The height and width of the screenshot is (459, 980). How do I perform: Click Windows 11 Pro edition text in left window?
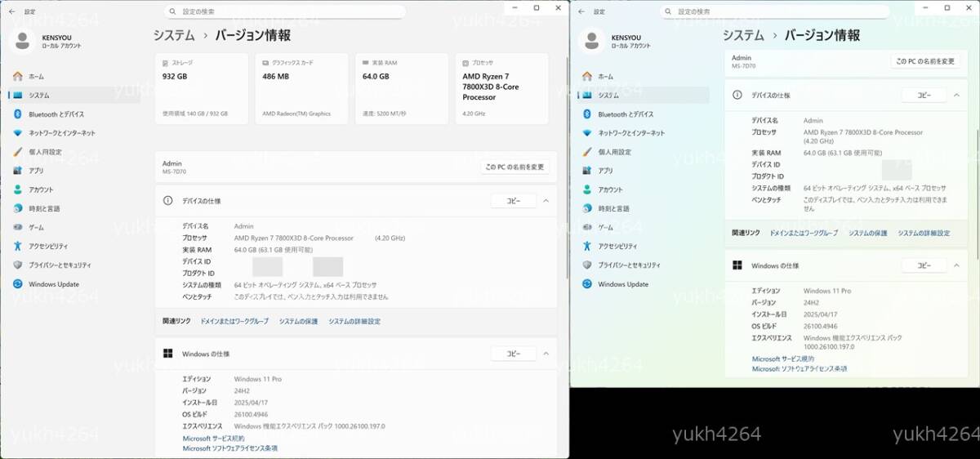(x=257, y=379)
